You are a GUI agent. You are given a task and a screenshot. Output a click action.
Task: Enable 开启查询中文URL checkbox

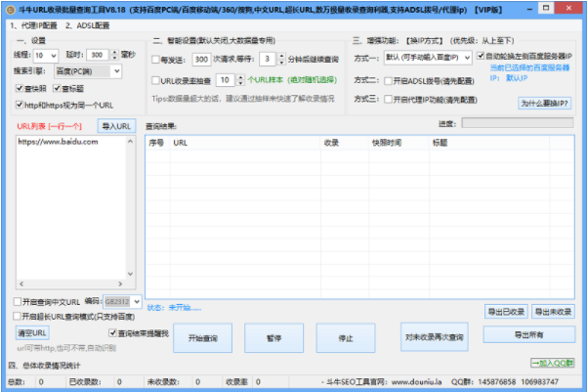click(x=18, y=301)
